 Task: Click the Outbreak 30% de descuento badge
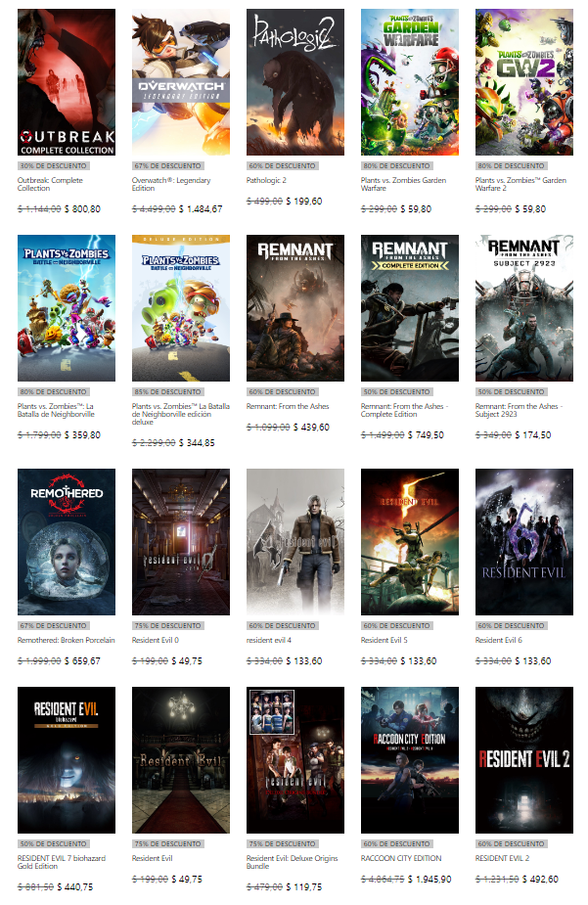(x=50, y=166)
